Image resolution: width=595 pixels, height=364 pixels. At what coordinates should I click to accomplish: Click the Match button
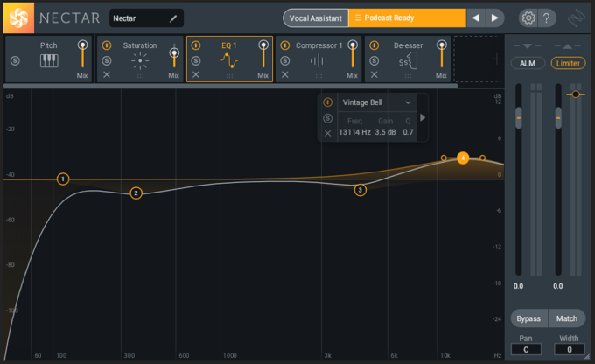(567, 318)
